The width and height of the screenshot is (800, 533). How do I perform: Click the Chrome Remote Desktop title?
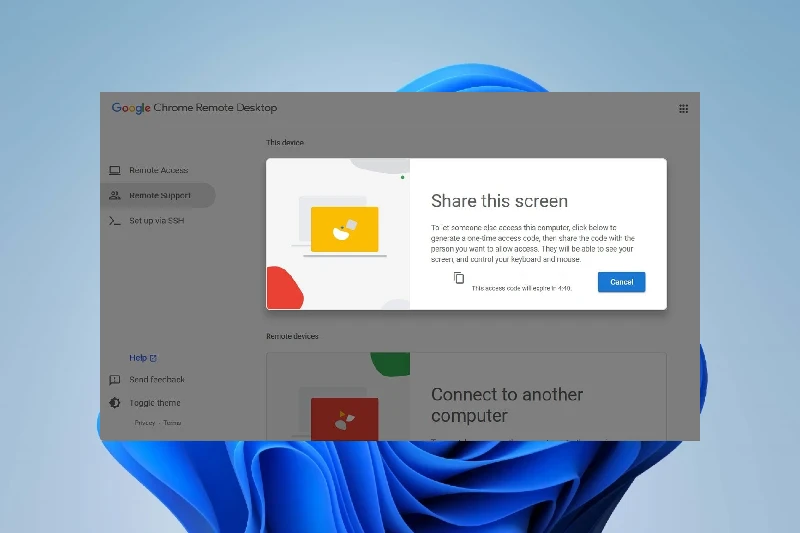215,108
